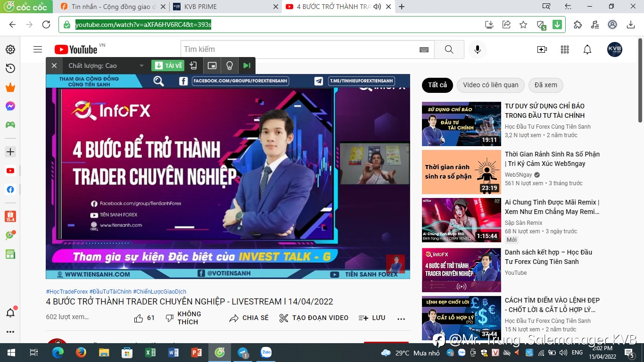Add a new sidebar shortcut with plus
Viewport: 644px width, 362px height.
coord(10,152)
